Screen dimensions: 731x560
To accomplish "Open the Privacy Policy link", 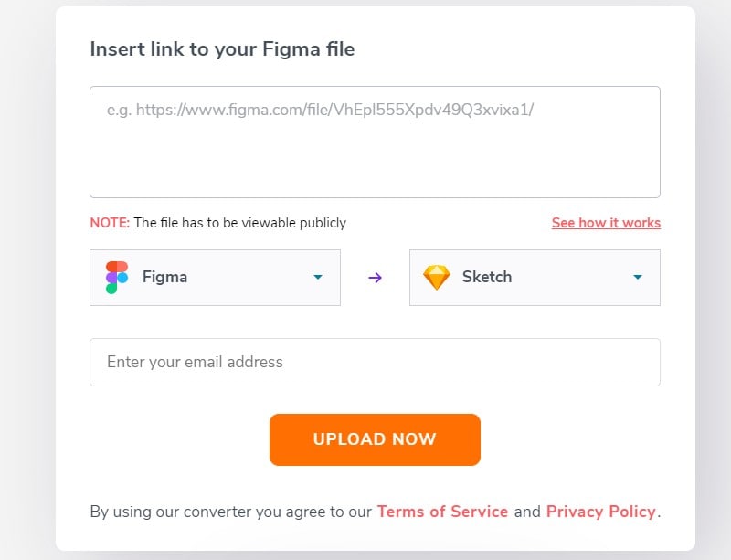I will coord(600,512).
